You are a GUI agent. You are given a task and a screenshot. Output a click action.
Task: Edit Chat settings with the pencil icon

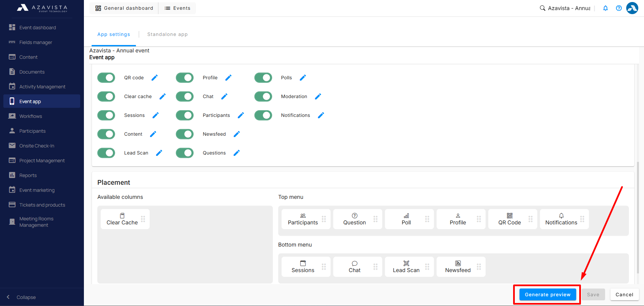224,96
